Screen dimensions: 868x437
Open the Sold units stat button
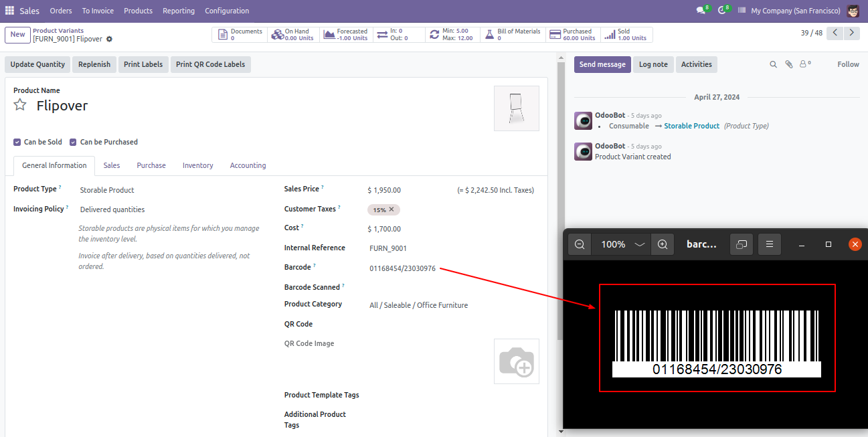626,35
